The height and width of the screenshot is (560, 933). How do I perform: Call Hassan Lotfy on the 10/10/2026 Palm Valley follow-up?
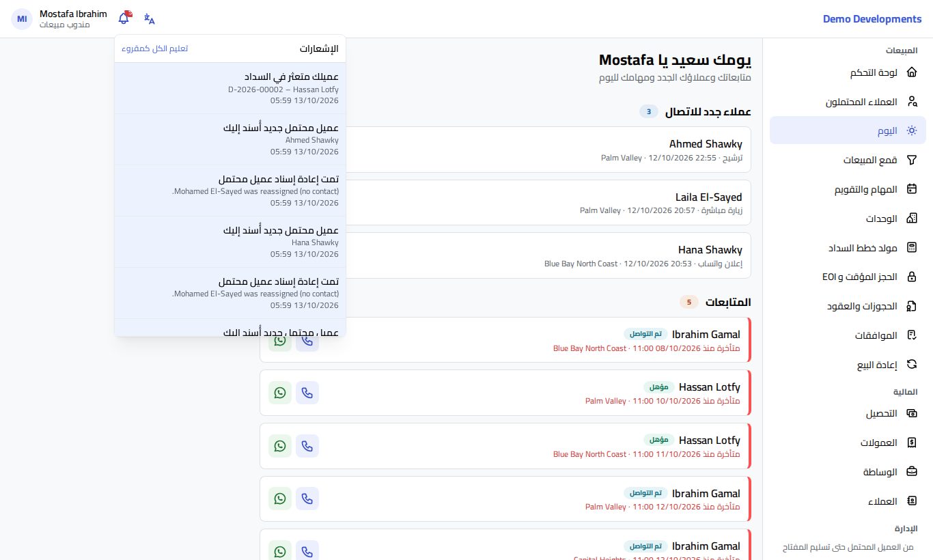307,393
